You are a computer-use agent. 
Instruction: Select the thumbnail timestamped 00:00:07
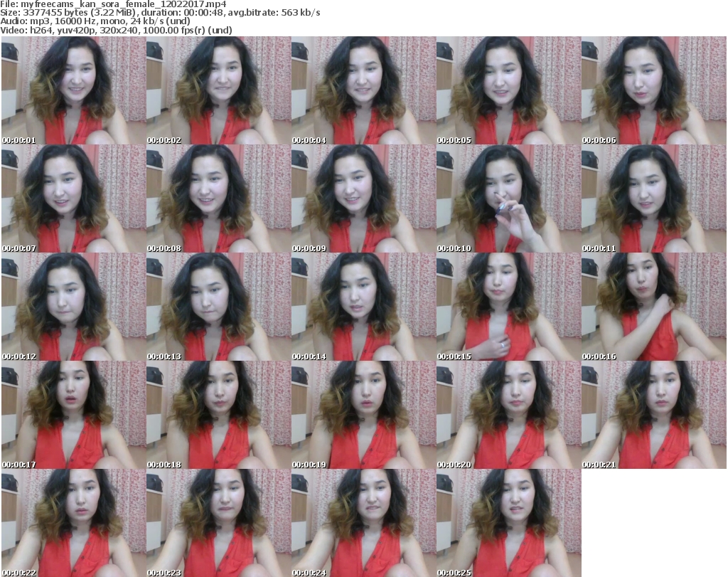click(x=74, y=198)
